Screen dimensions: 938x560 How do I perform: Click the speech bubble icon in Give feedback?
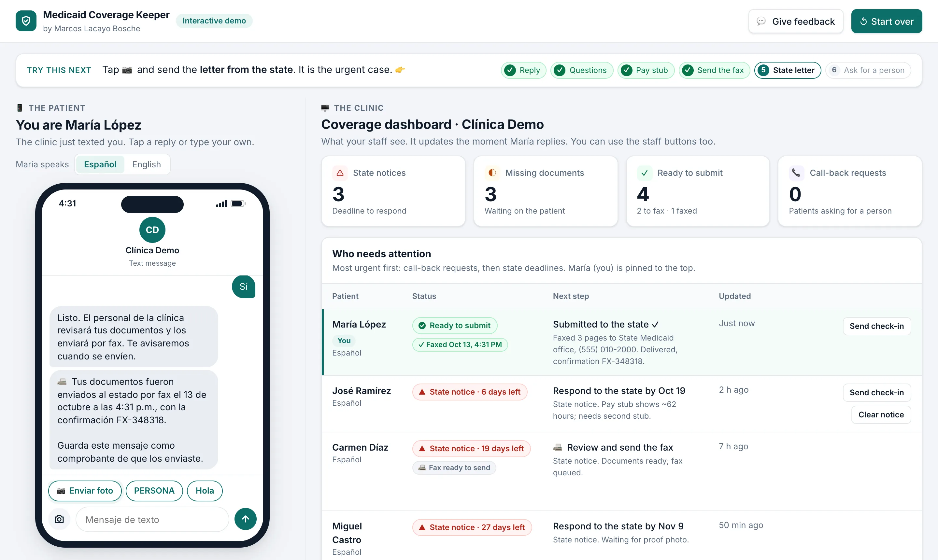point(761,21)
